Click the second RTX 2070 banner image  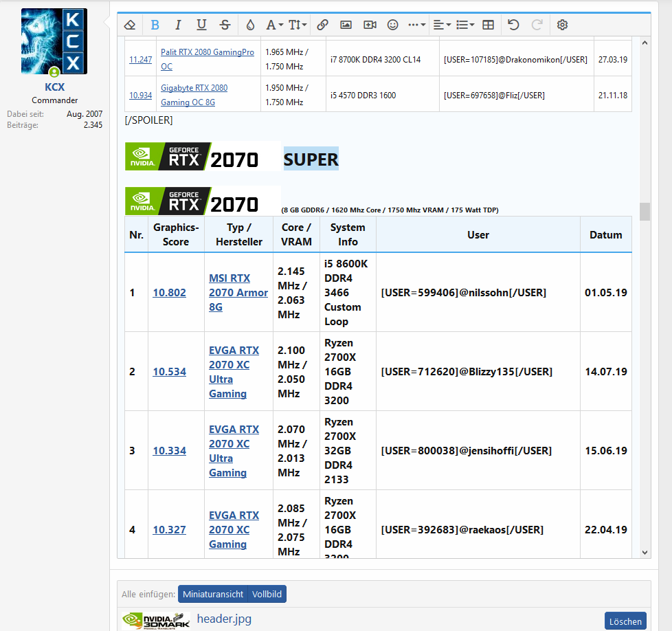(x=203, y=201)
